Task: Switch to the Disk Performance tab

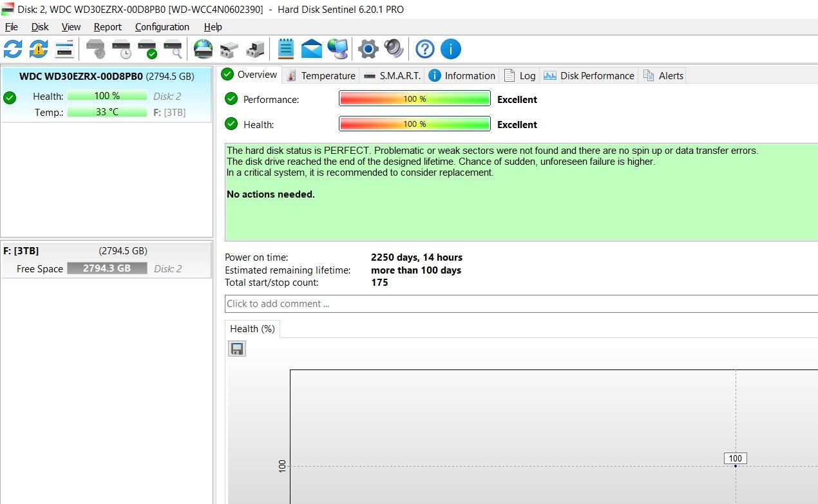Action: (x=589, y=75)
